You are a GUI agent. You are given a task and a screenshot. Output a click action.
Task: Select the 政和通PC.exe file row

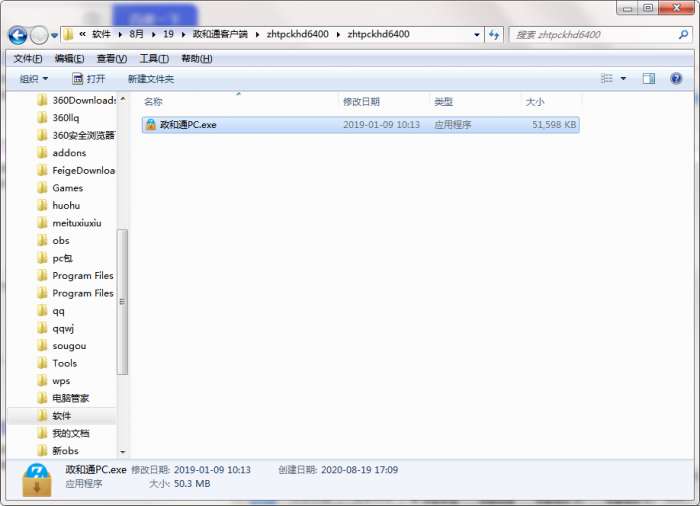tap(361, 125)
